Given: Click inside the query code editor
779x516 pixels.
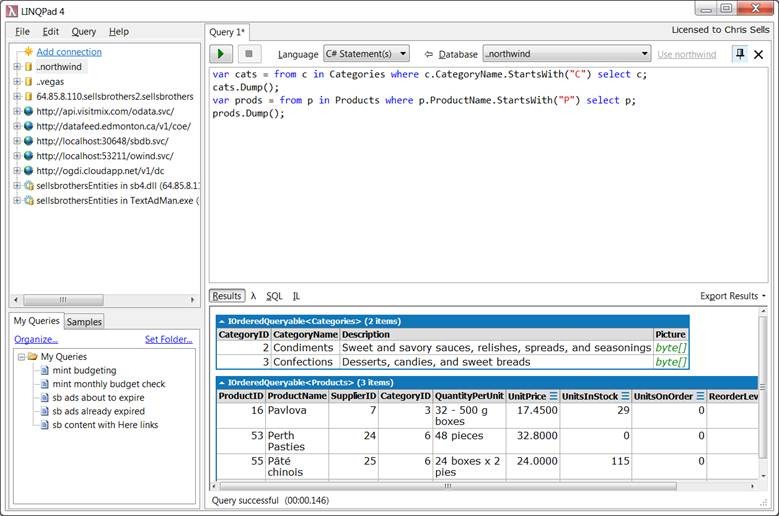Looking at the screenshot, I should [x=488, y=175].
